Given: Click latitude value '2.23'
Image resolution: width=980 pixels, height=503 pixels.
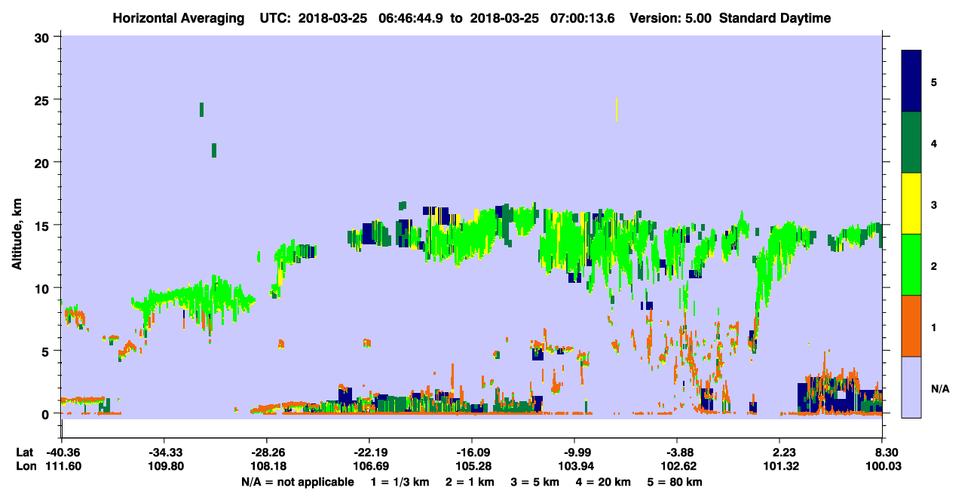Looking at the screenshot, I should click(x=780, y=452).
